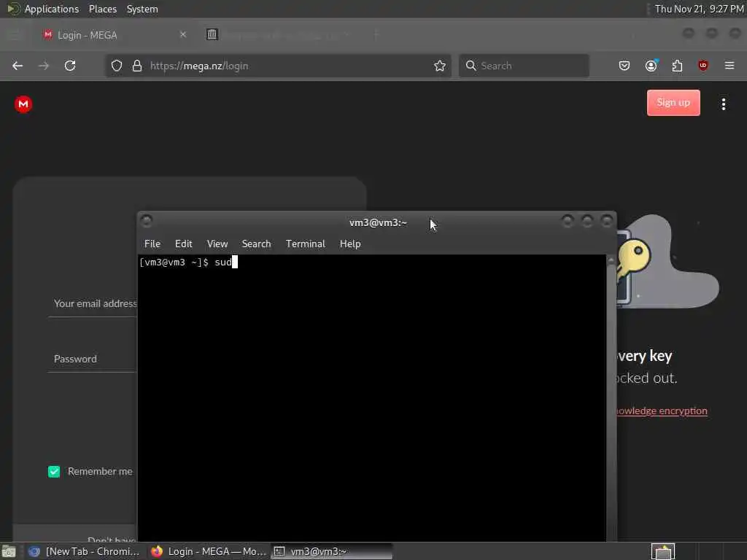Open the Terminal menu

(x=306, y=244)
